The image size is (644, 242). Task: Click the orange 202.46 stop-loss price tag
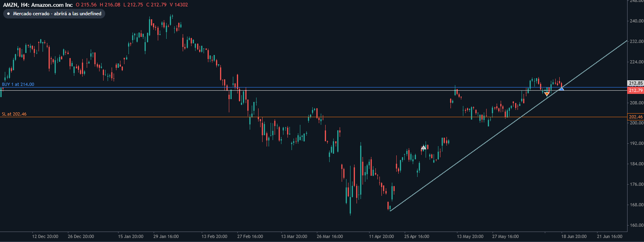tap(636, 117)
